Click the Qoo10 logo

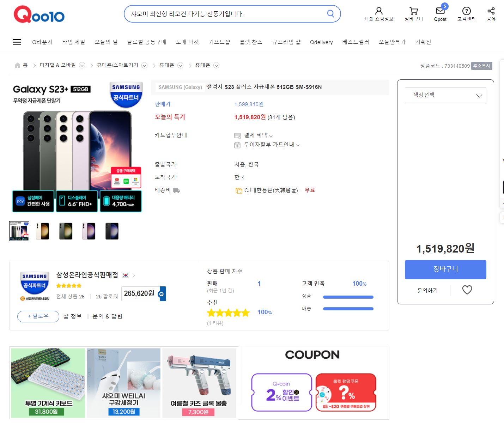pyautogui.click(x=39, y=15)
